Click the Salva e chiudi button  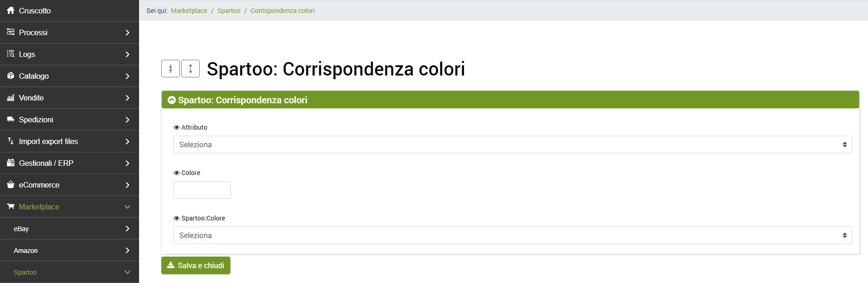pyautogui.click(x=196, y=265)
